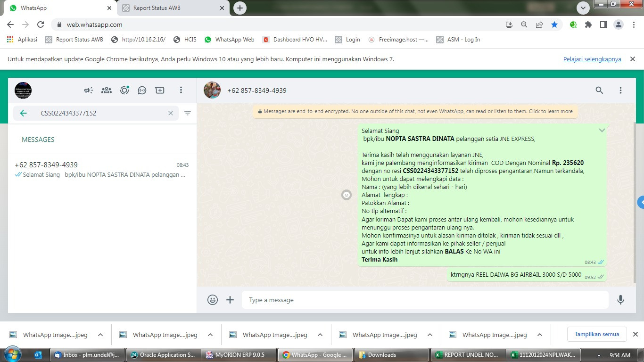Open the Extensions puzzle icon
The image size is (644, 362).
(x=588, y=25)
